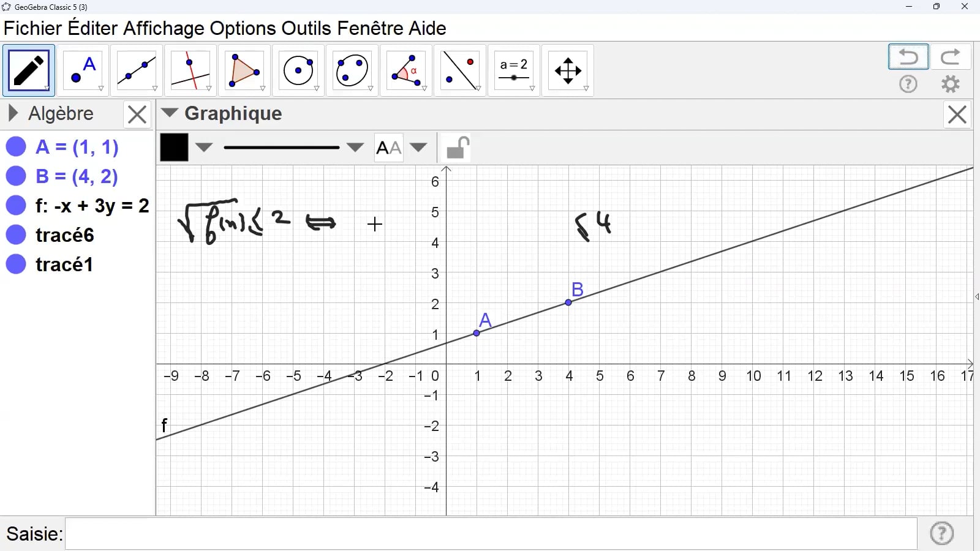Viewport: 980px width, 551px height.
Task: Select the Point tool
Action: (x=83, y=70)
